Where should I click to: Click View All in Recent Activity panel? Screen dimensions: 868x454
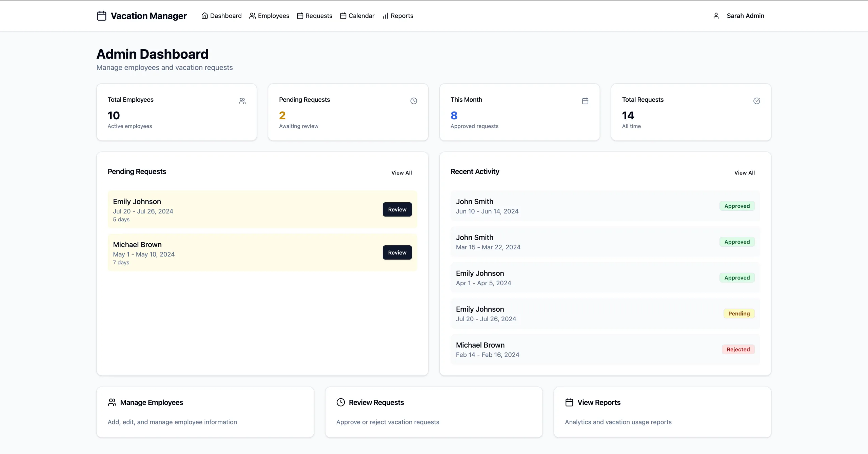(744, 173)
